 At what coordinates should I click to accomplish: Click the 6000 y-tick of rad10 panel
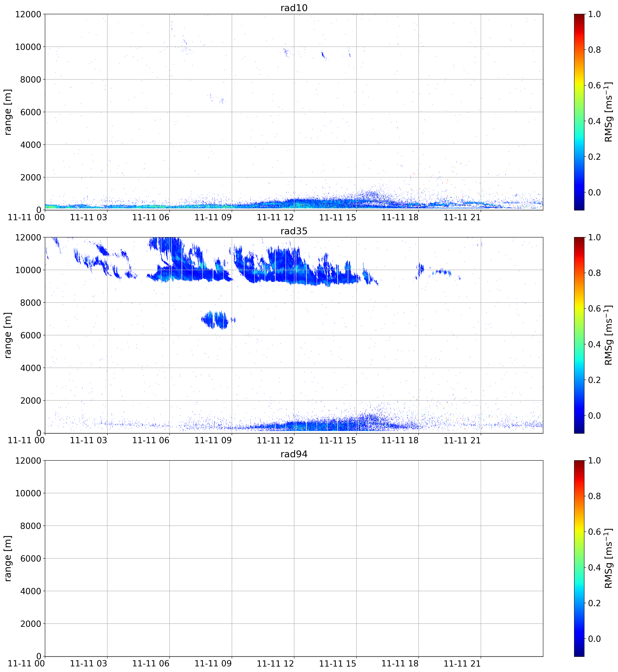(x=31, y=112)
